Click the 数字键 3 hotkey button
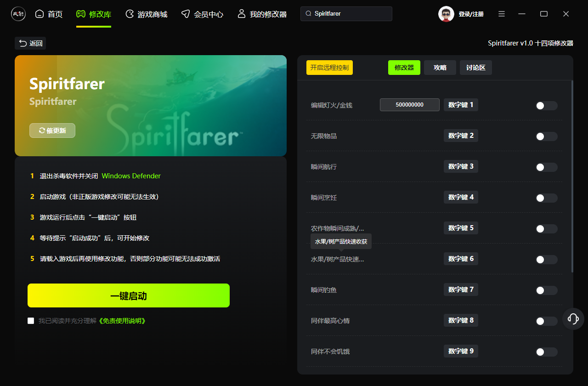This screenshot has width=588, height=386. 461,166
